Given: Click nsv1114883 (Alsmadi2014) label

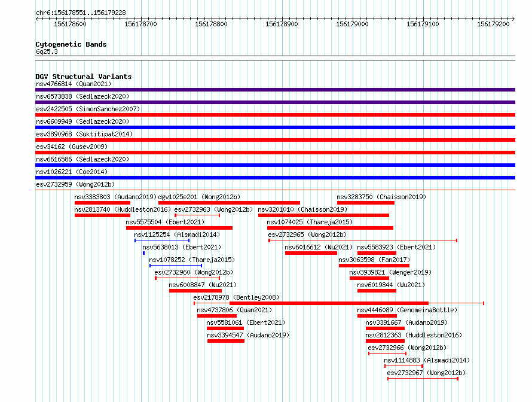Looking at the screenshot, I should [x=427, y=360].
